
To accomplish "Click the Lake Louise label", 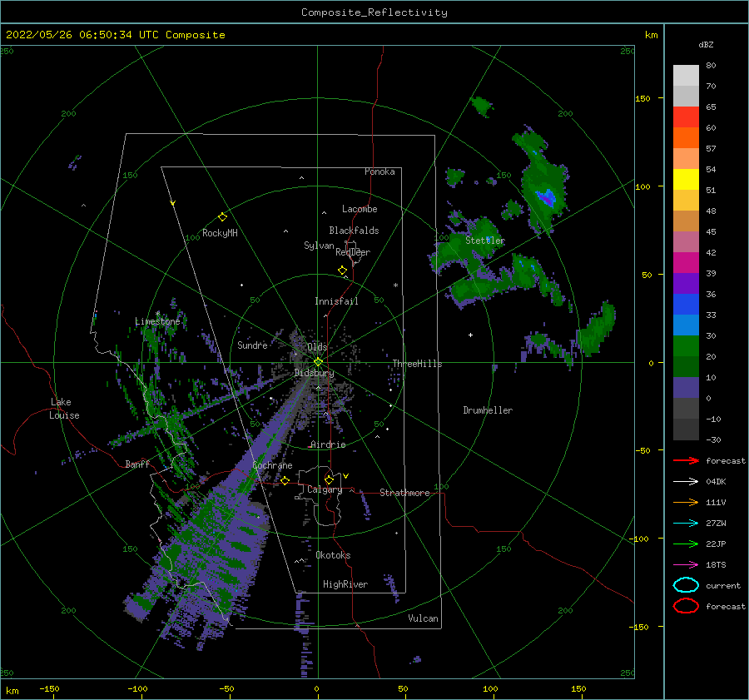I will tap(64, 409).
